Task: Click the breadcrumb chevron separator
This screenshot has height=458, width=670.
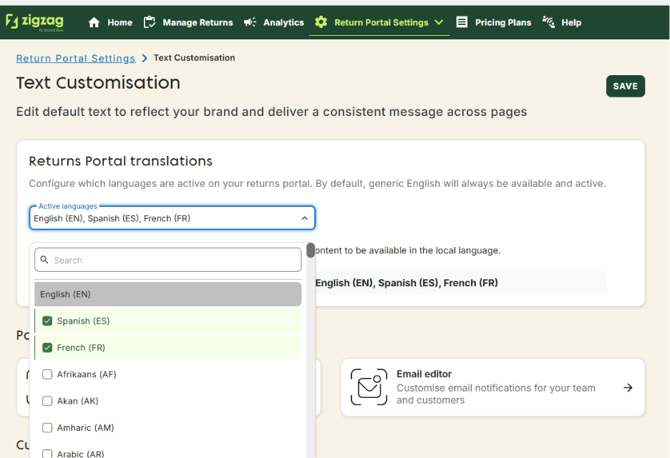Action: [144, 58]
